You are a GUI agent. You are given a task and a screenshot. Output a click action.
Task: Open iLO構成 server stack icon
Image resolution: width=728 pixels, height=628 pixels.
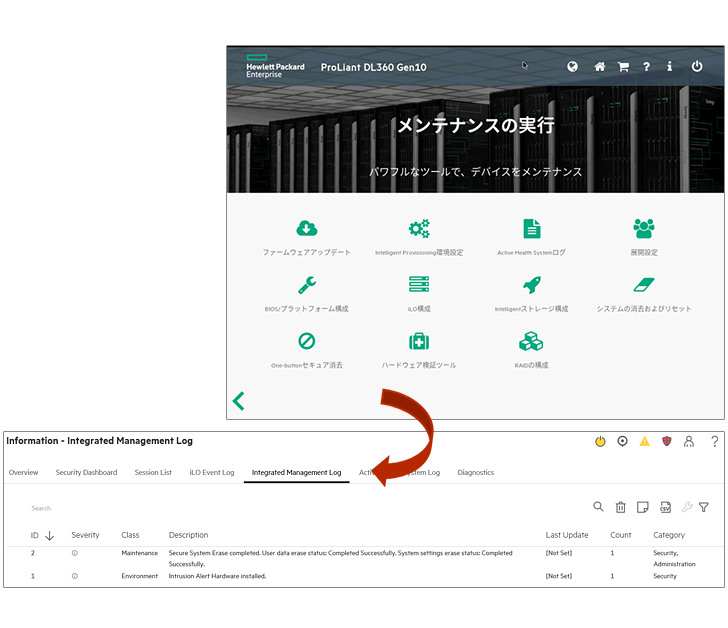pos(419,284)
